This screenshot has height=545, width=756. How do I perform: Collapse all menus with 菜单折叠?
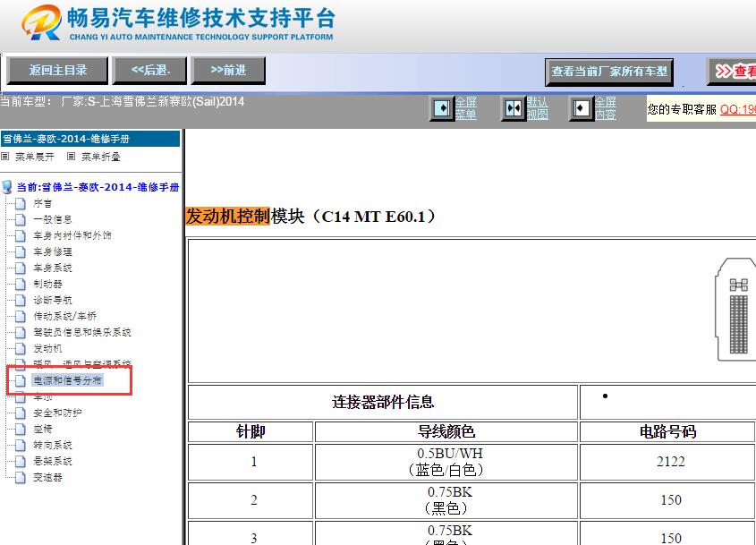pyautogui.click(x=101, y=157)
